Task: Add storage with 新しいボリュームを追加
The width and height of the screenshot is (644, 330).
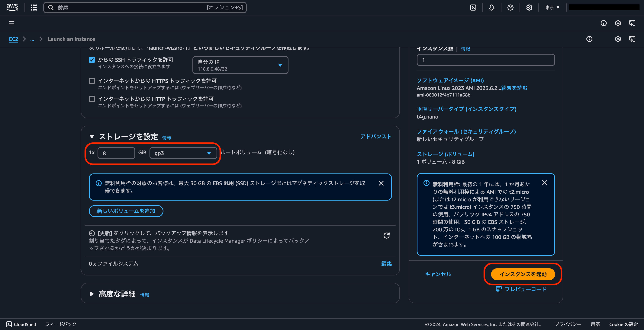Action: click(126, 211)
